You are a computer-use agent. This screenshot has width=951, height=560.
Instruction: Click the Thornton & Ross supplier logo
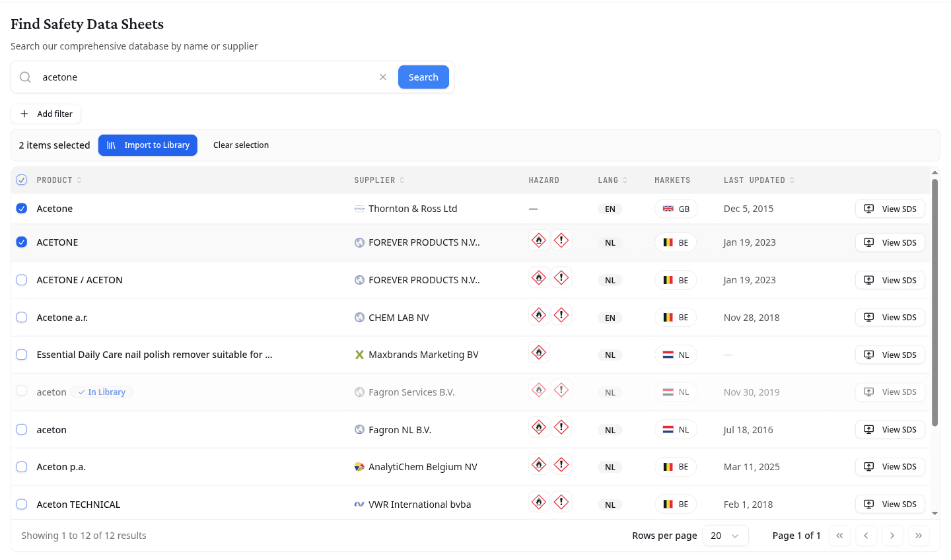click(x=359, y=209)
